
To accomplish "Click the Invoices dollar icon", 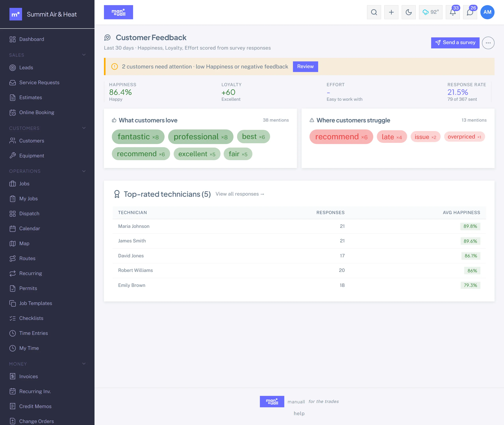I will [13, 376].
